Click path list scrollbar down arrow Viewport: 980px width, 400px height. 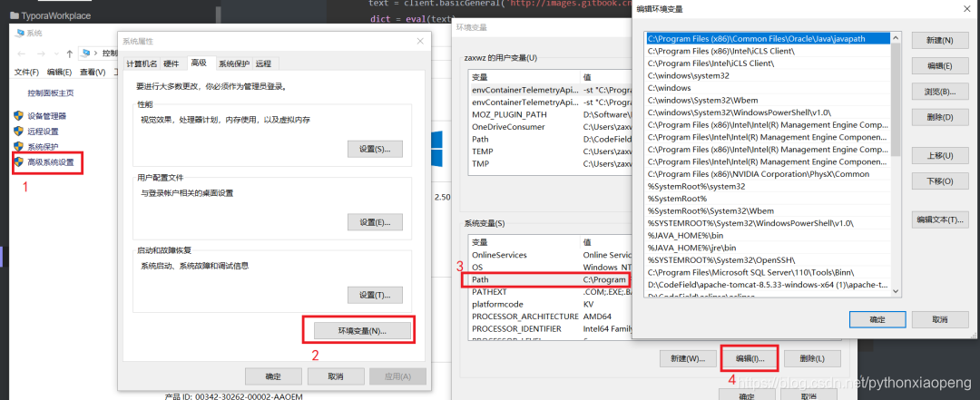point(895,291)
